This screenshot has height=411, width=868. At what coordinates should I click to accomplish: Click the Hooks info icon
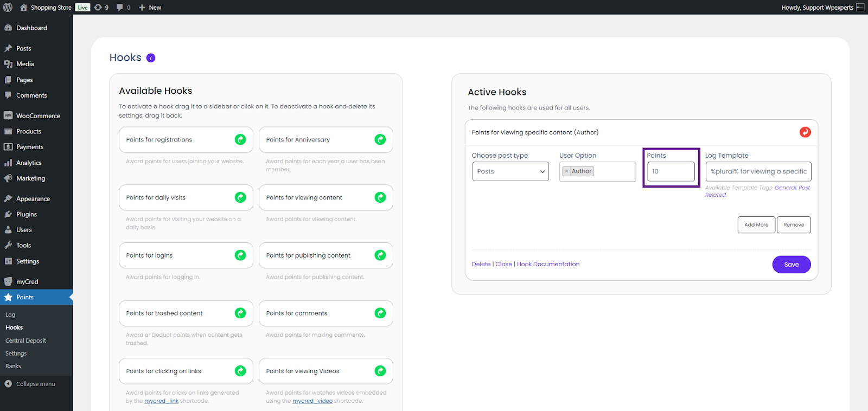point(151,58)
